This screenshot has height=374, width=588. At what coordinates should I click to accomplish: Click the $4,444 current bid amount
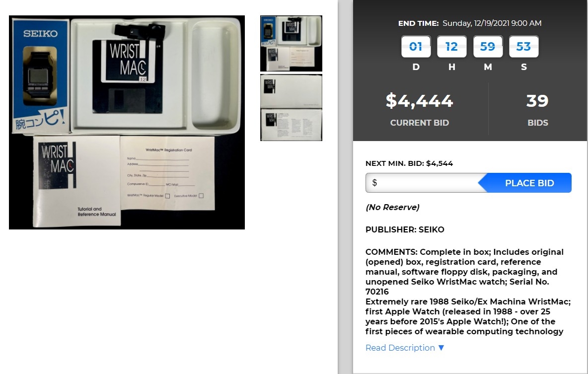click(x=419, y=101)
